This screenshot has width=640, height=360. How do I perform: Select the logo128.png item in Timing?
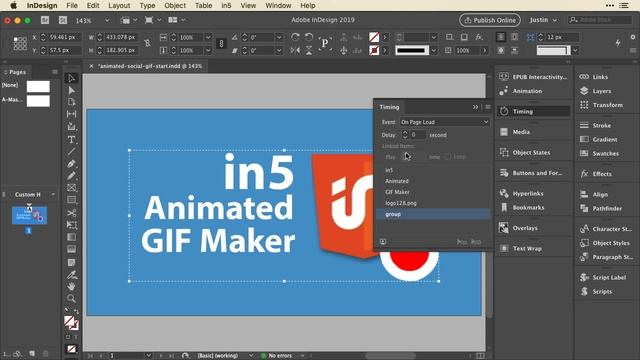coord(433,203)
